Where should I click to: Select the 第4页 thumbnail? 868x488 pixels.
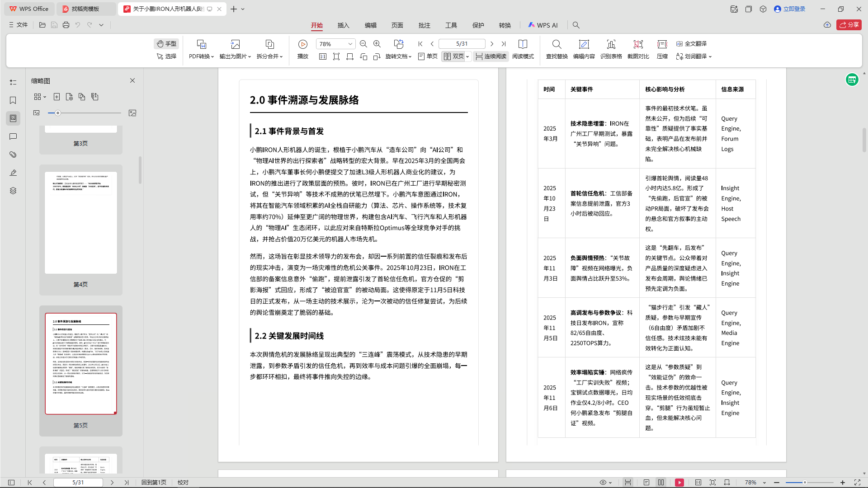(81, 230)
